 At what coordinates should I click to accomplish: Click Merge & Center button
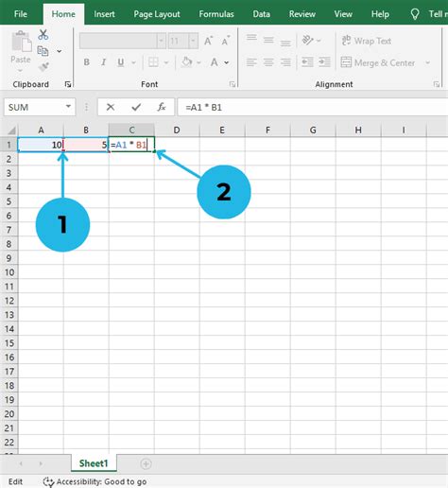click(x=378, y=62)
